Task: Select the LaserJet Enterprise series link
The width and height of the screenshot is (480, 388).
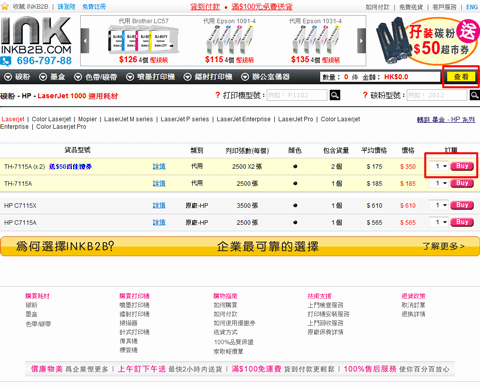Action: (x=243, y=119)
